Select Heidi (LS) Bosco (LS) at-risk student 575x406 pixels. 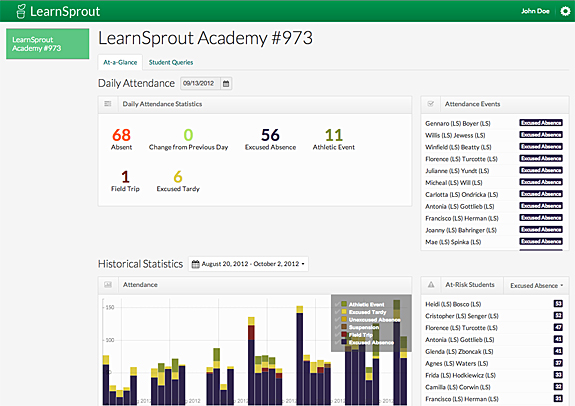pos(453,304)
